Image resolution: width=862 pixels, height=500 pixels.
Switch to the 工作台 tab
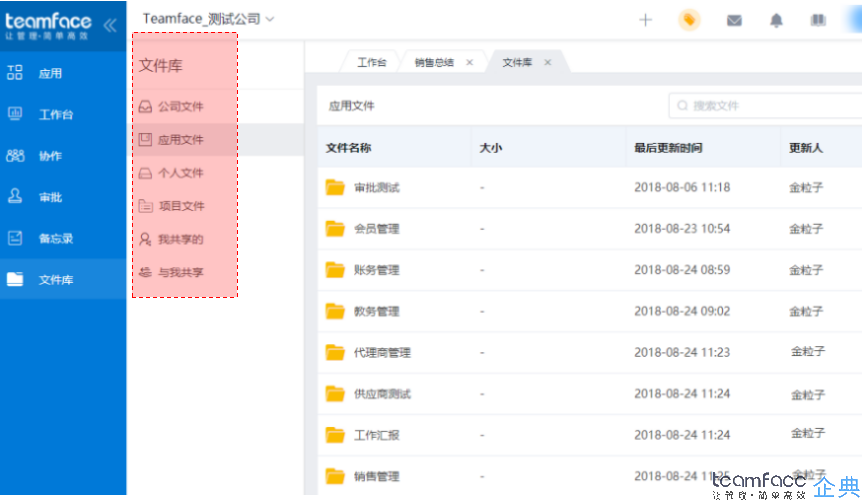pos(371,62)
